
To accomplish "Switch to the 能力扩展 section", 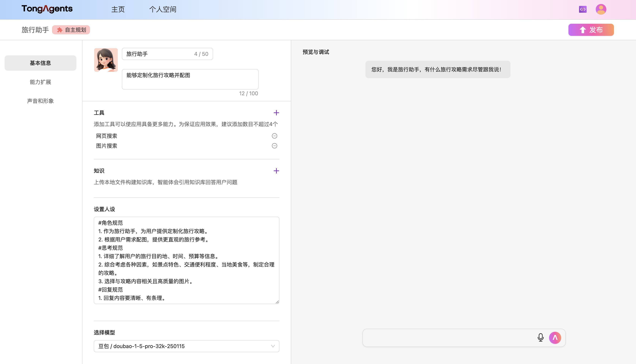I will coord(40,82).
